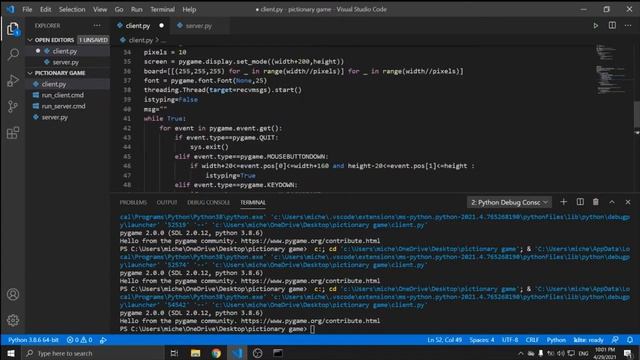
Task: Click errors and warnings status indicator
Action: click(x=80, y=340)
